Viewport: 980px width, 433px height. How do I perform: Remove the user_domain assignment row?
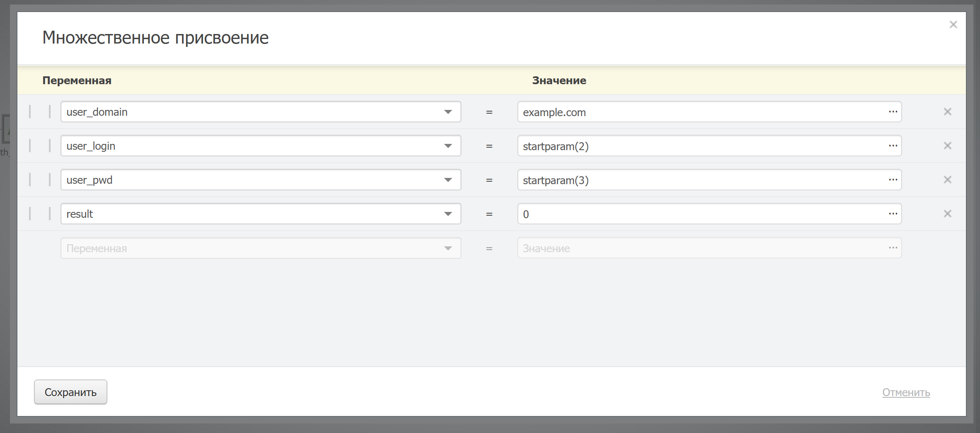[947, 112]
